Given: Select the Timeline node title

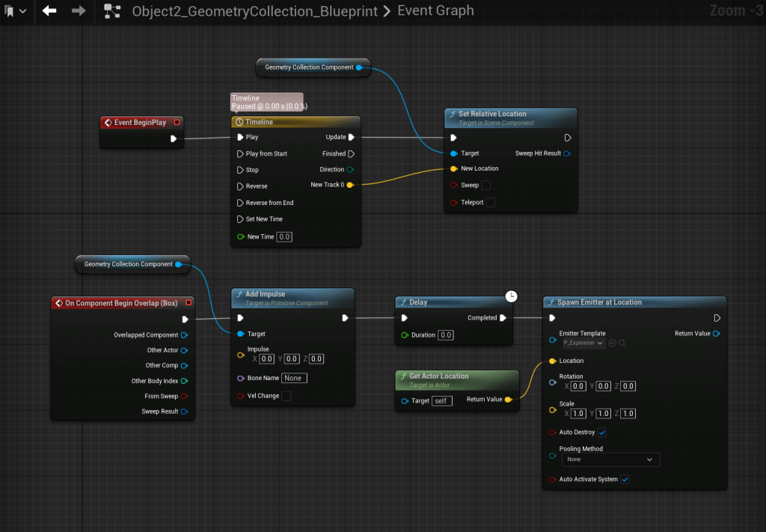Looking at the screenshot, I should (x=260, y=122).
